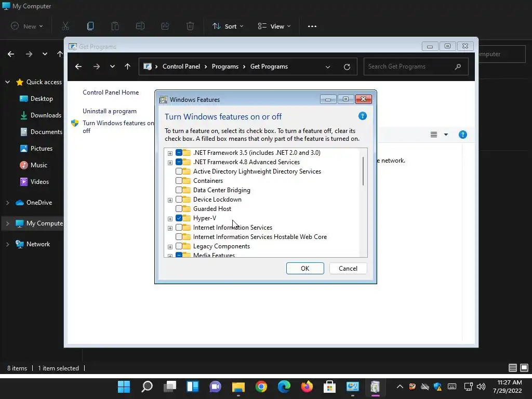This screenshot has height=399, width=532.
Task: Enable the Legacy Components checkbox
Action: pyautogui.click(x=179, y=246)
